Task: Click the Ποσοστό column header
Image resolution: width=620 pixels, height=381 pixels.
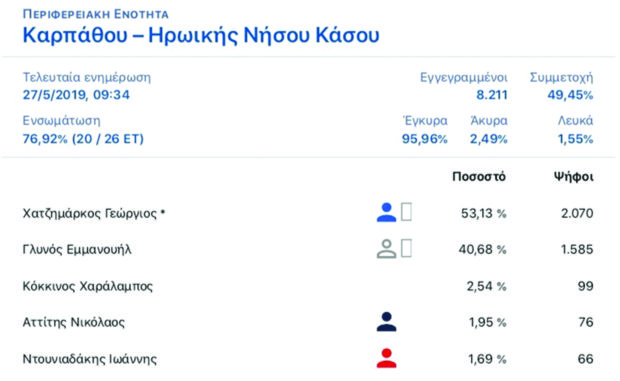Action: (x=479, y=176)
